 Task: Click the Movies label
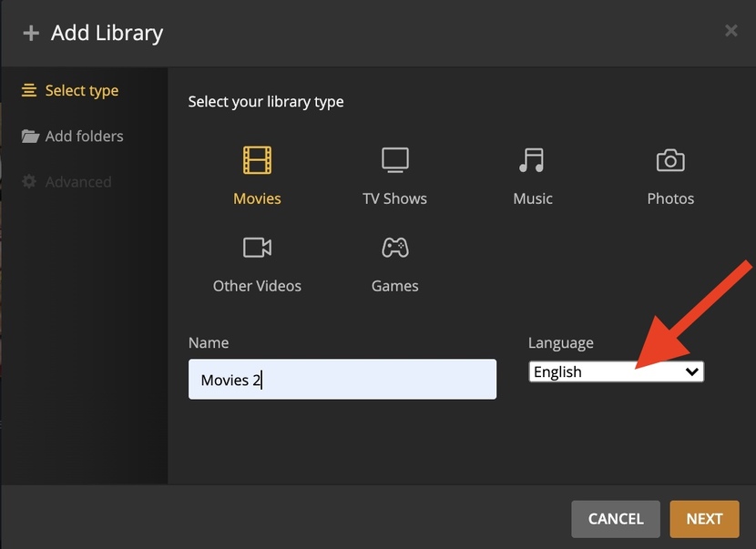coord(257,198)
